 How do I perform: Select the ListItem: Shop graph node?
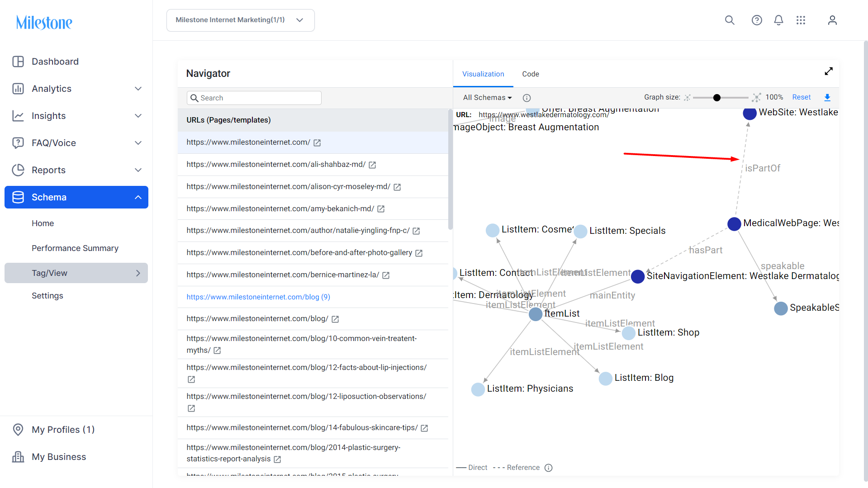point(629,333)
